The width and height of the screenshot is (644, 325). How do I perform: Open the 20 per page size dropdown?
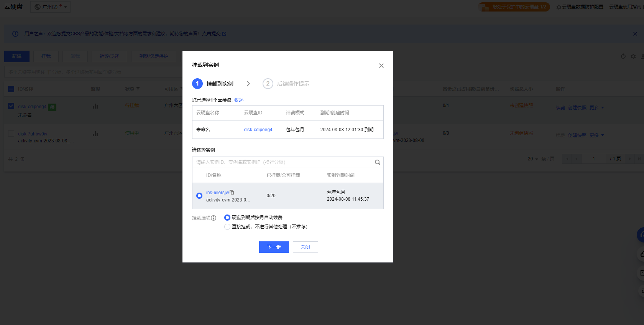coord(532,159)
